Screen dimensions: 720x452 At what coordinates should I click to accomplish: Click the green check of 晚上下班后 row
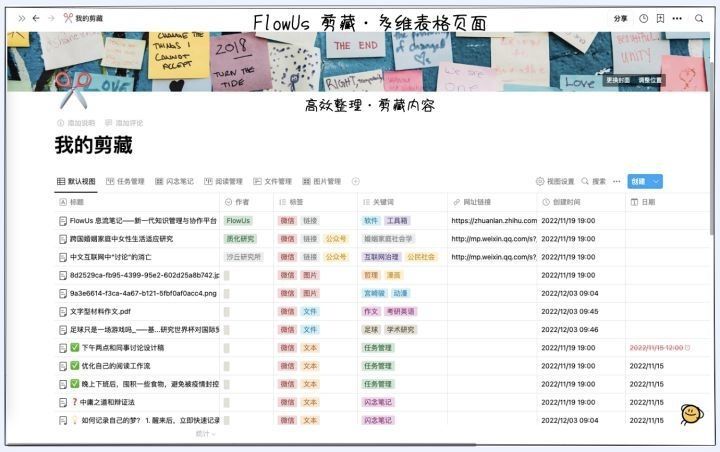(x=75, y=384)
